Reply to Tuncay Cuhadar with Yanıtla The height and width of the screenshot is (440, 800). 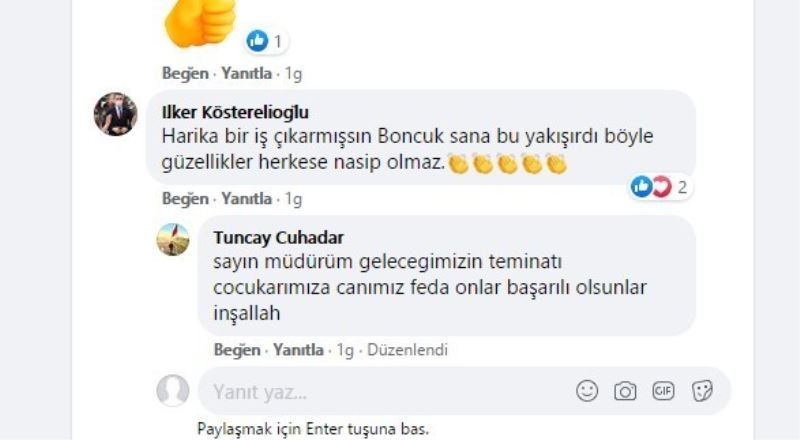point(298,350)
